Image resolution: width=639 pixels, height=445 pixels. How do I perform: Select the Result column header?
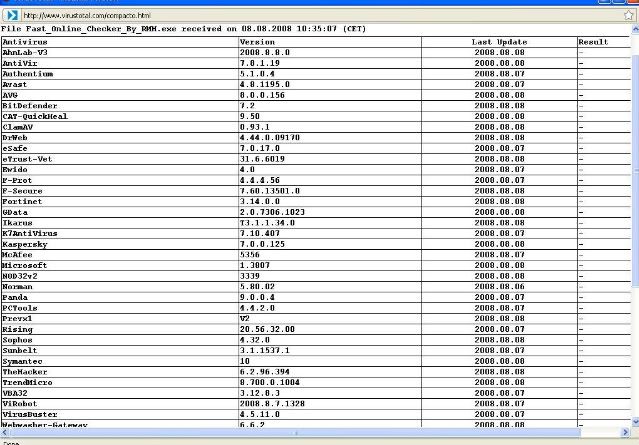pyautogui.click(x=593, y=42)
